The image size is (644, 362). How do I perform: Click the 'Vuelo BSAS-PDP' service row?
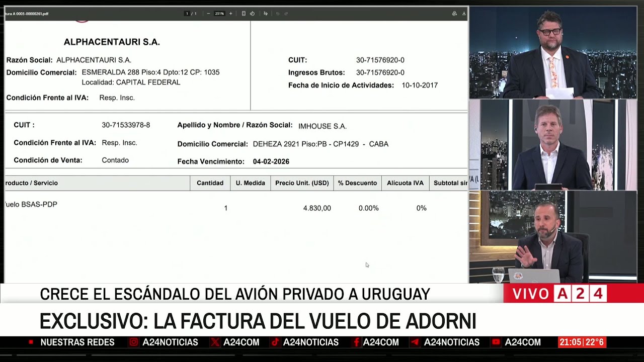[x=30, y=205]
